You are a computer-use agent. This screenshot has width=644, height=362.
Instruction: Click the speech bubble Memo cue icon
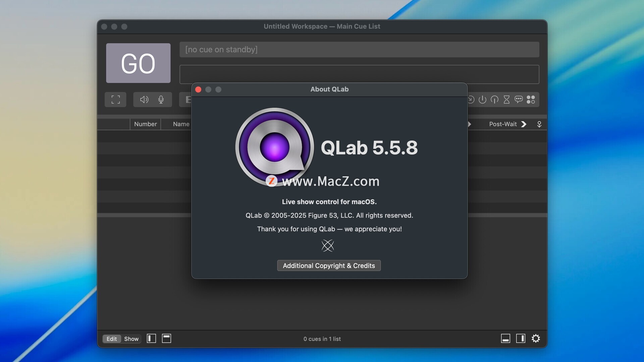pyautogui.click(x=519, y=100)
